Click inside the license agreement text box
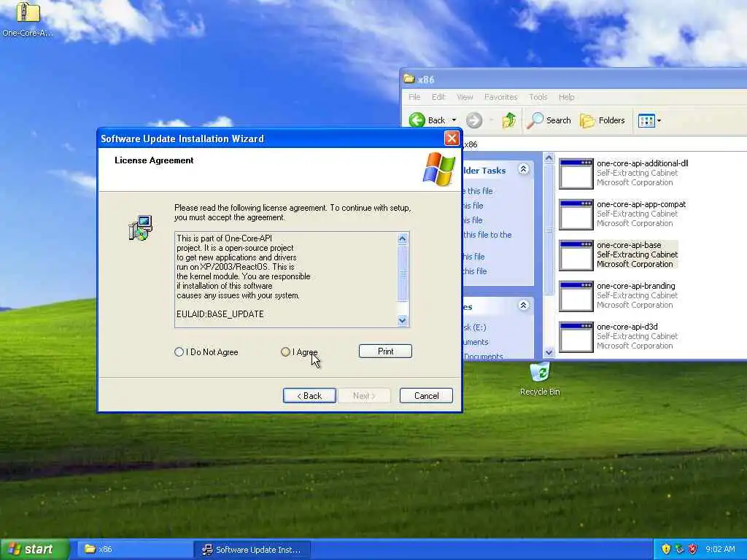Screen dimensions: 747x560 286,279
